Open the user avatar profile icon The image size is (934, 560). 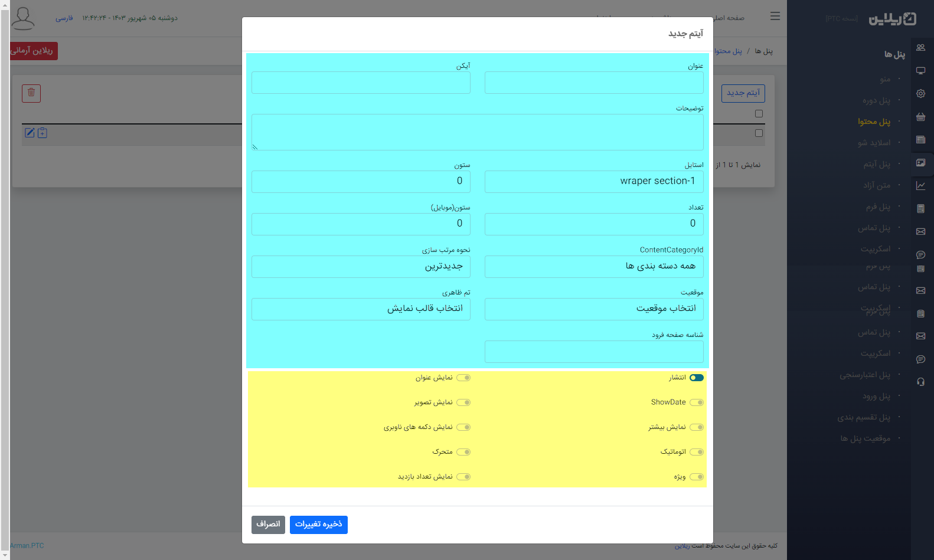point(23,18)
